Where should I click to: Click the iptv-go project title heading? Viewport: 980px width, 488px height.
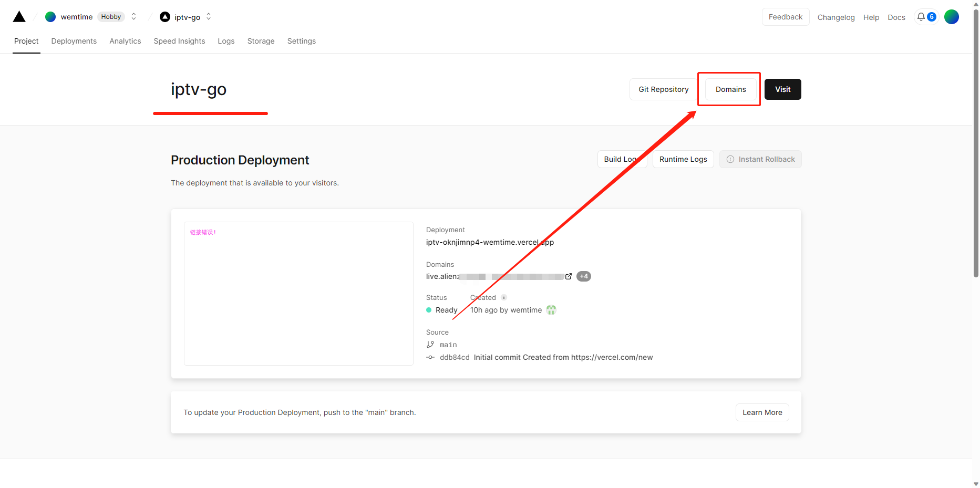click(x=199, y=89)
